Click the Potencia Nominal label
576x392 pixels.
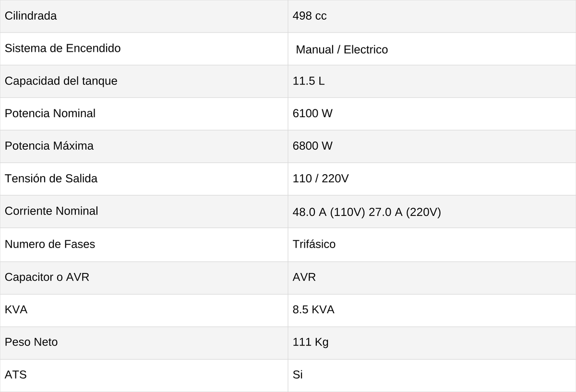tap(50, 113)
